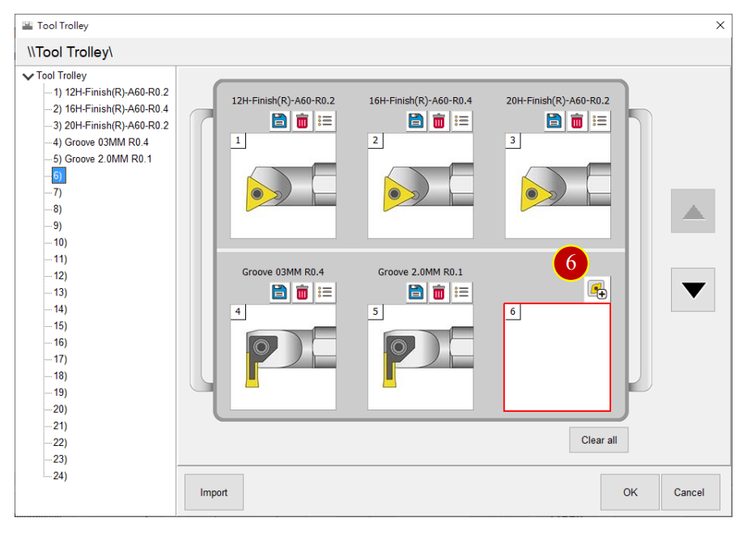Select tree item 2) 16H-Finish(R)-A60-R0.4

click(111, 109)
